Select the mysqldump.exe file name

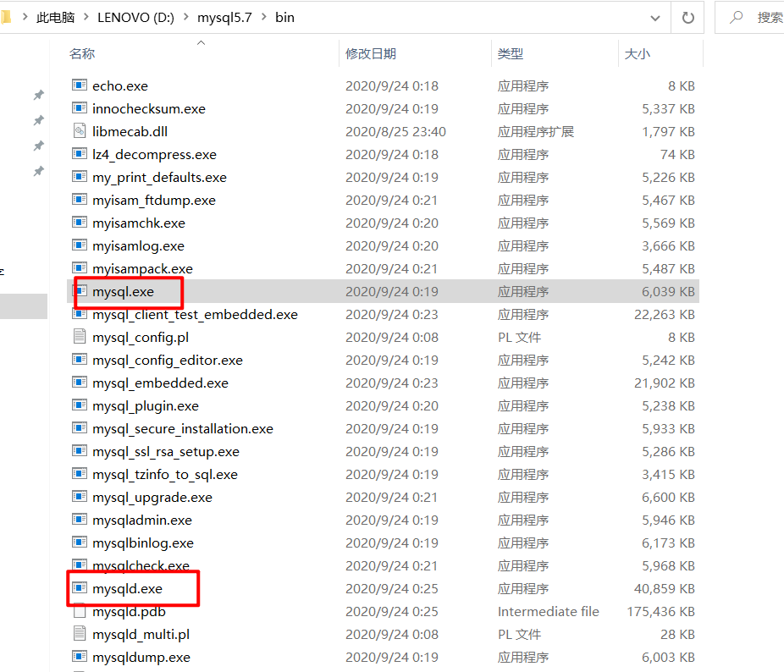(x=141, y=657)
